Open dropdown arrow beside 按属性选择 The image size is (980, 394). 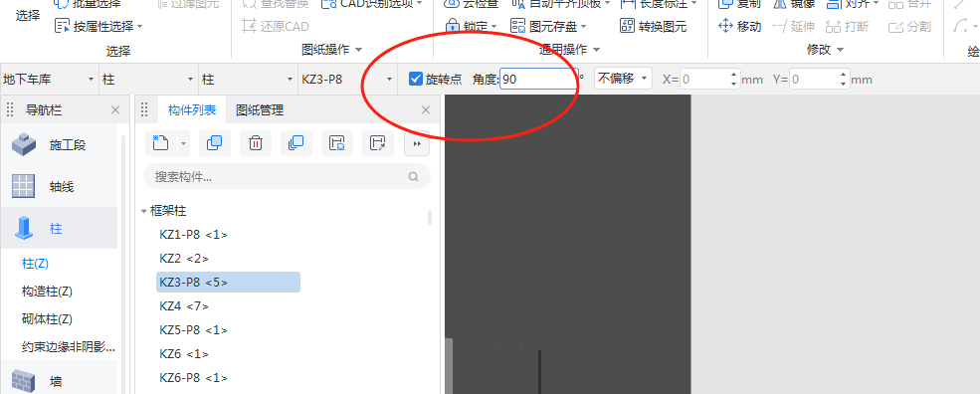(139, 26)
